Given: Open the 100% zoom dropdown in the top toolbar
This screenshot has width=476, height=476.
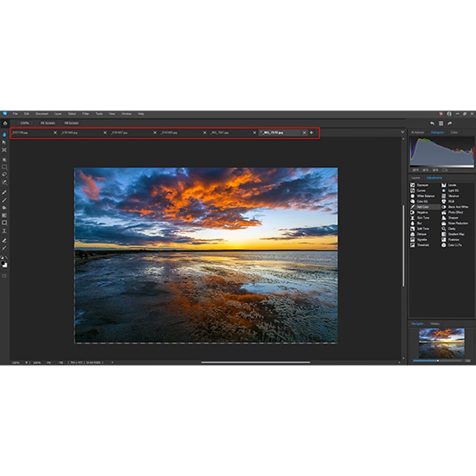Looking at the screenshot, I should pyautogui.click(x=24, y=123).
